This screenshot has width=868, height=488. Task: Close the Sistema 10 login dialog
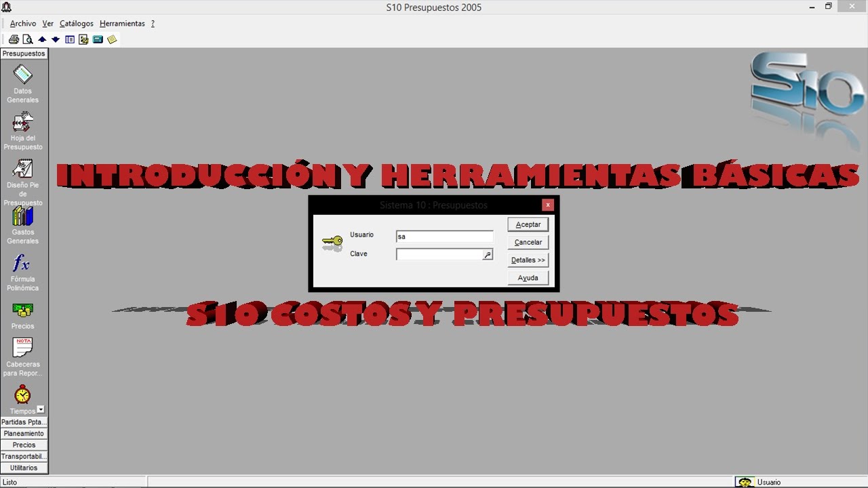[x=548, y=205]
